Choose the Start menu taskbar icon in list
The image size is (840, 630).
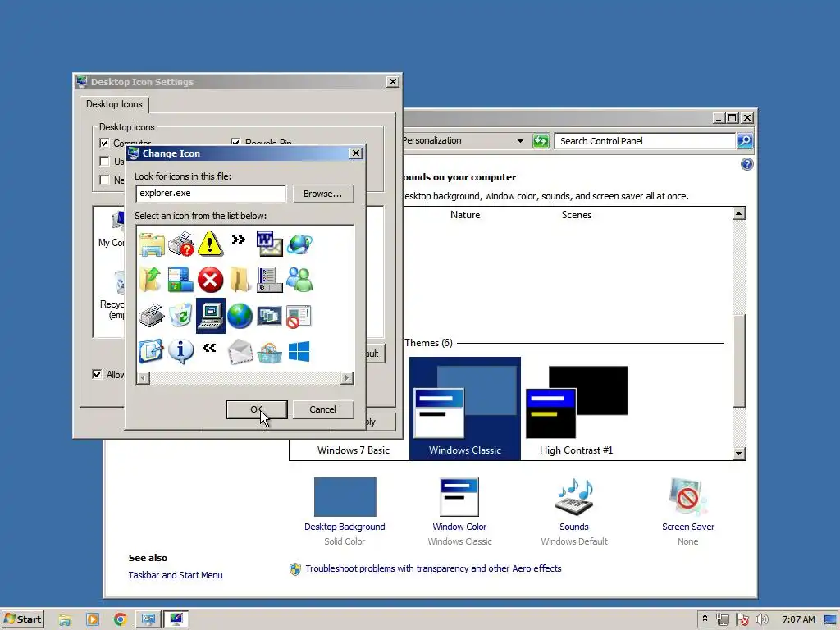180,280
